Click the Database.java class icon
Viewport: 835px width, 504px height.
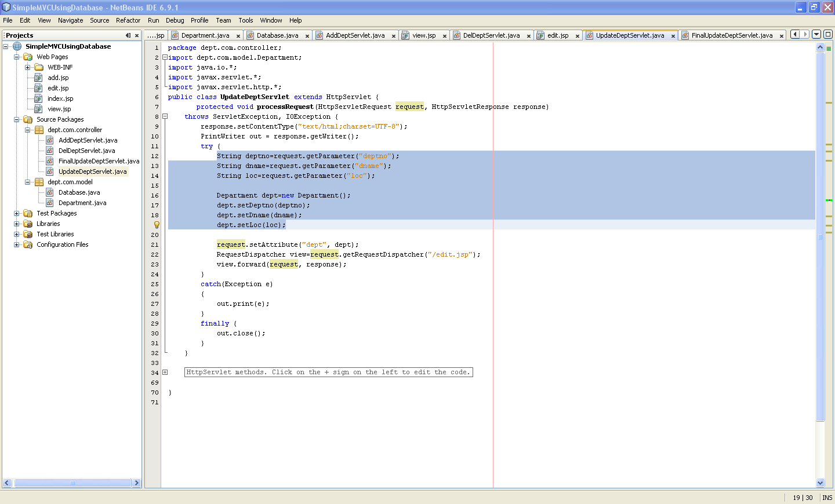[x=50, y=192]
